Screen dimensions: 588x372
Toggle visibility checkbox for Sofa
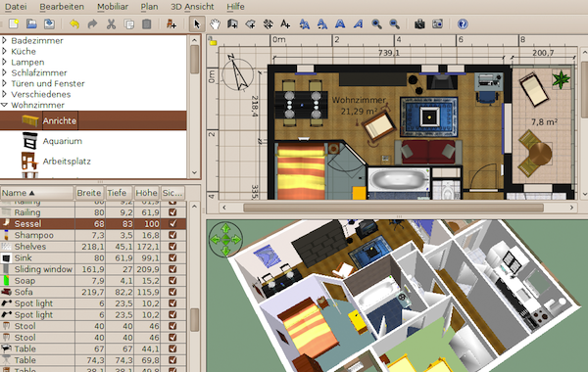(x=172, y=292)
